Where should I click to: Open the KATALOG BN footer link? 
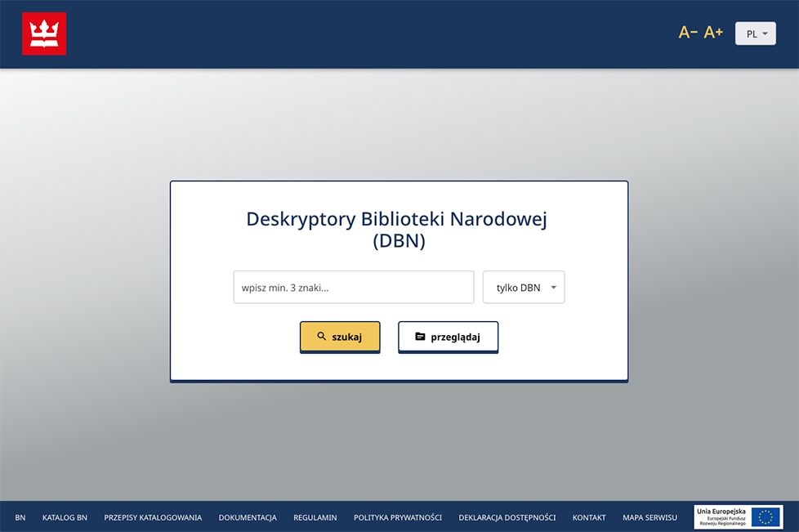(65, 518)
